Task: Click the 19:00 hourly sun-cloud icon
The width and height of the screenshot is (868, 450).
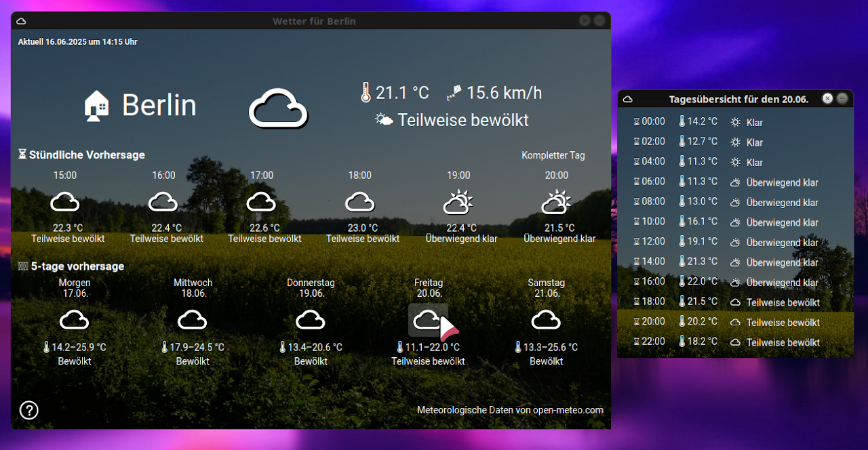Action: pyautogui.click(x=458, y=202)
